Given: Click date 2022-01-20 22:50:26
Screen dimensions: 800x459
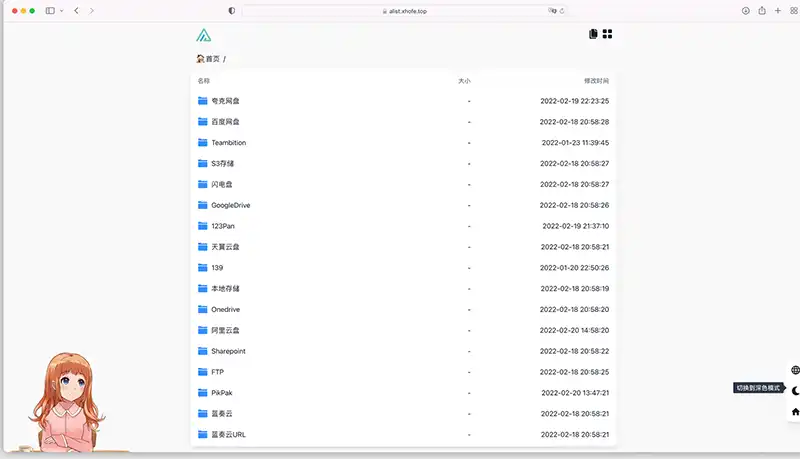Looking at the screenshot, I should tap(574, 268).
